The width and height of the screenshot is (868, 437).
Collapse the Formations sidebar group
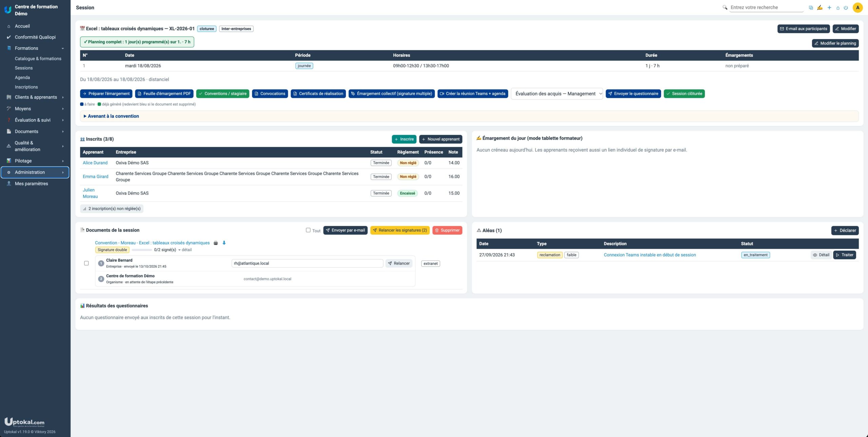point(36,48)
